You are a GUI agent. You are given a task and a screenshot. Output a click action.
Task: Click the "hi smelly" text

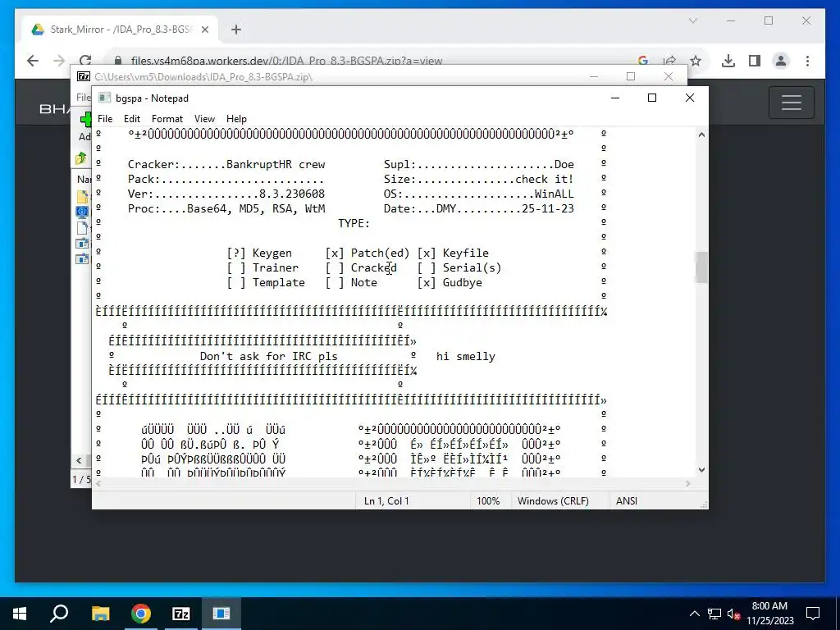466,357
